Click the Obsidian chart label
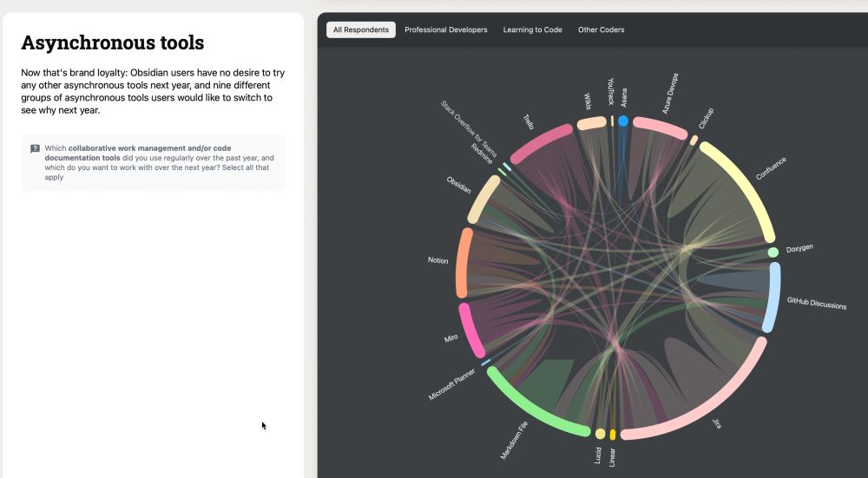Viewport: 868px width, 478px height. coord(459,185)
